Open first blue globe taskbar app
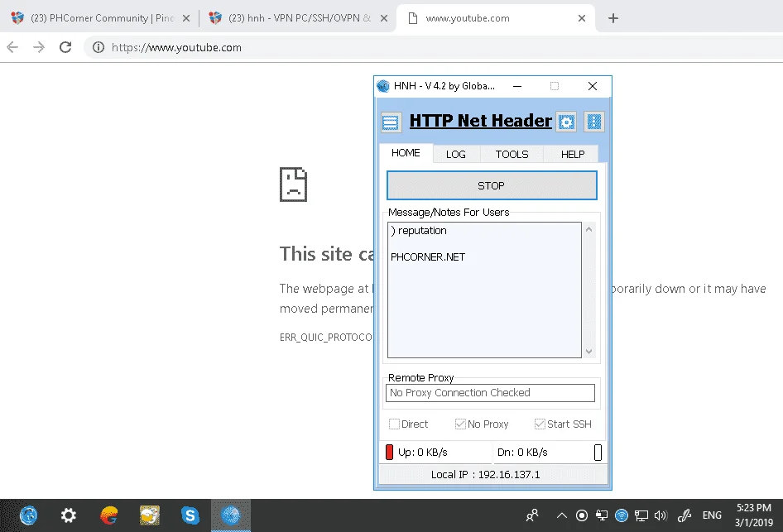 (x=28, y=515)
